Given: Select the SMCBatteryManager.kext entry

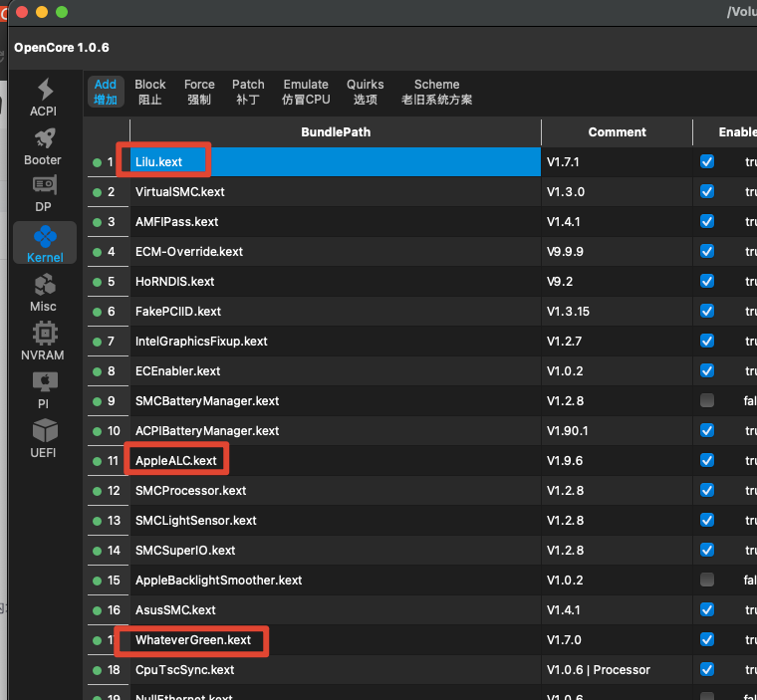Looking at the screenshot, I should point(336,401).
